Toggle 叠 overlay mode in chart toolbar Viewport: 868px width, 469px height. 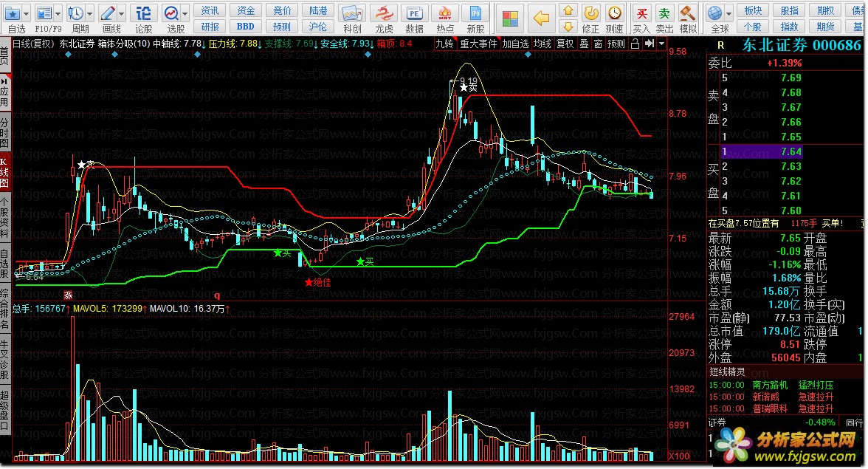pyautogui.click(x=584, y=44)
